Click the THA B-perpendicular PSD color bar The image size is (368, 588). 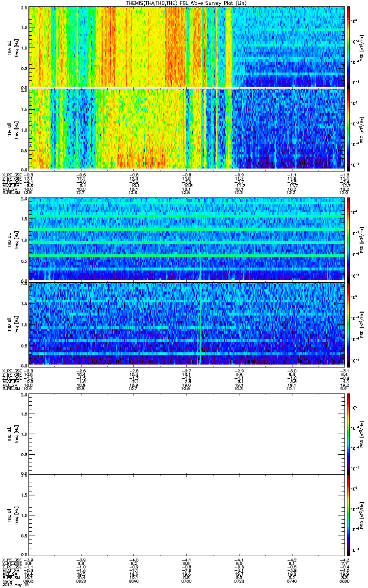pos(349,47)
